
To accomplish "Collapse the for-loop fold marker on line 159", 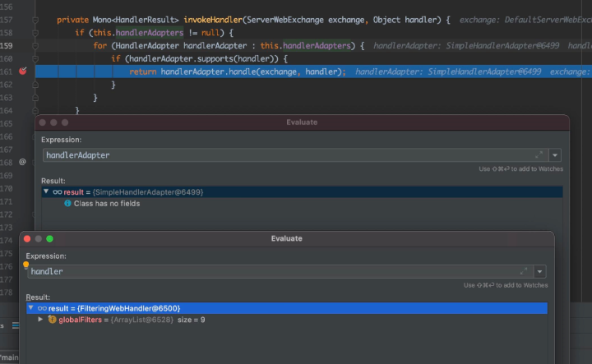I will click(35, 46).
